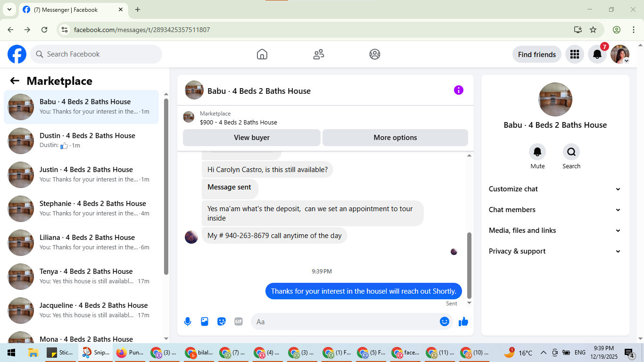The image size is (644, 362).
Task: Go to the Home feed icon
Action: (x=262, y=54)
